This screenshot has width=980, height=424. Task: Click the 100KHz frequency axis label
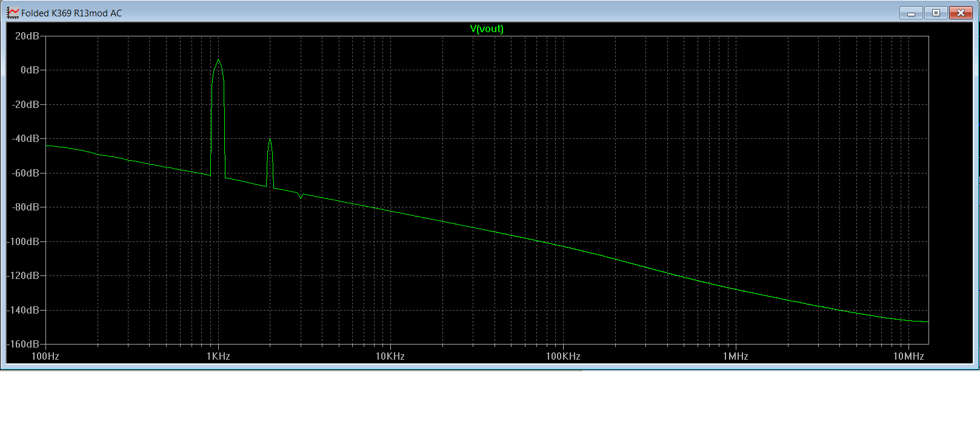coord(563,356)
